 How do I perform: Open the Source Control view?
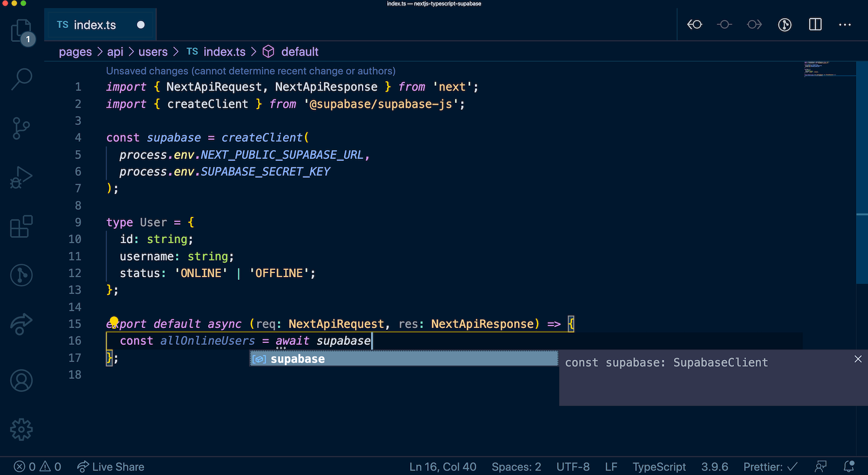pyautogui.click(x=21, y=128)
